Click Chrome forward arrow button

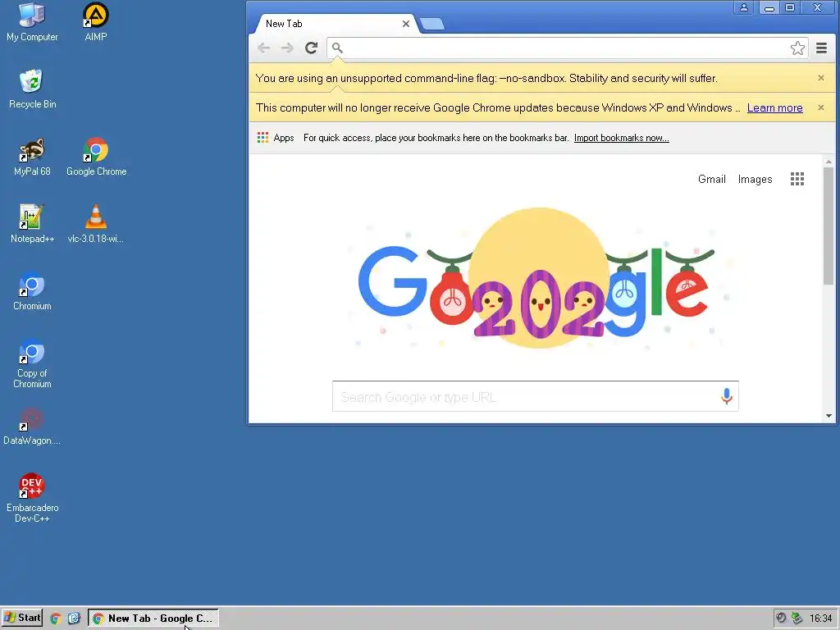[x=287, y=48]
